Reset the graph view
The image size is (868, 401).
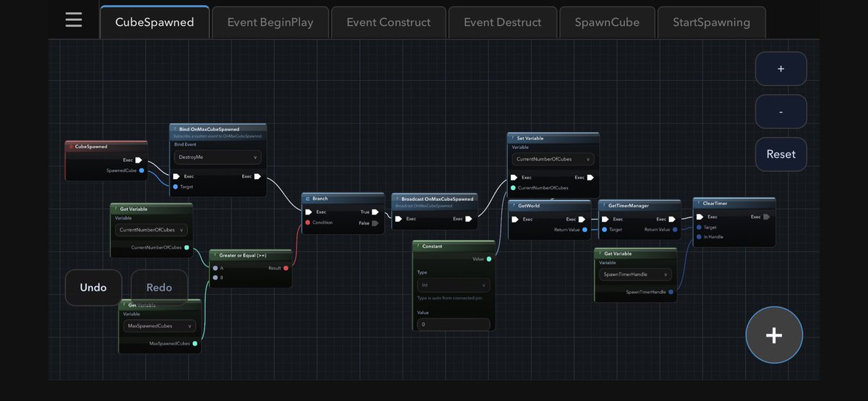pyautogui.click(x=781, y=154)
